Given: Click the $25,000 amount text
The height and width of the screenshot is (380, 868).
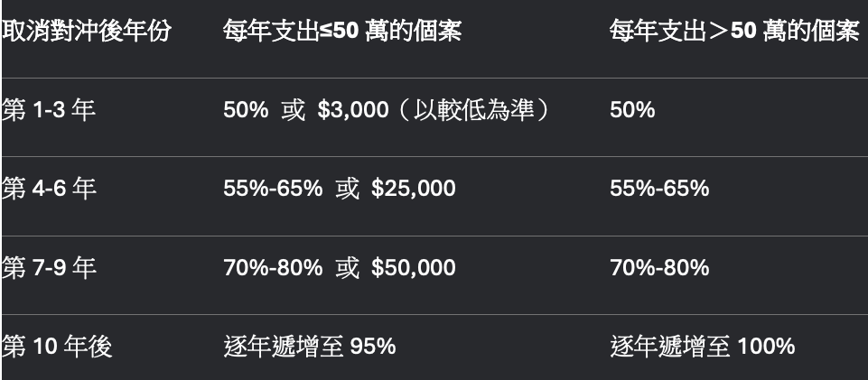Looking at the screenshot, I should point(413,189).
